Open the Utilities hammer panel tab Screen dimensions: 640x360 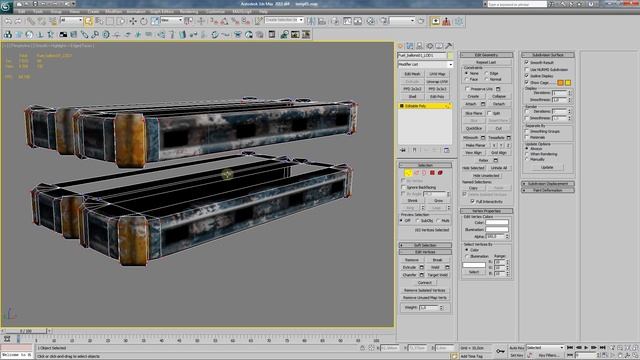click(449, 46)
